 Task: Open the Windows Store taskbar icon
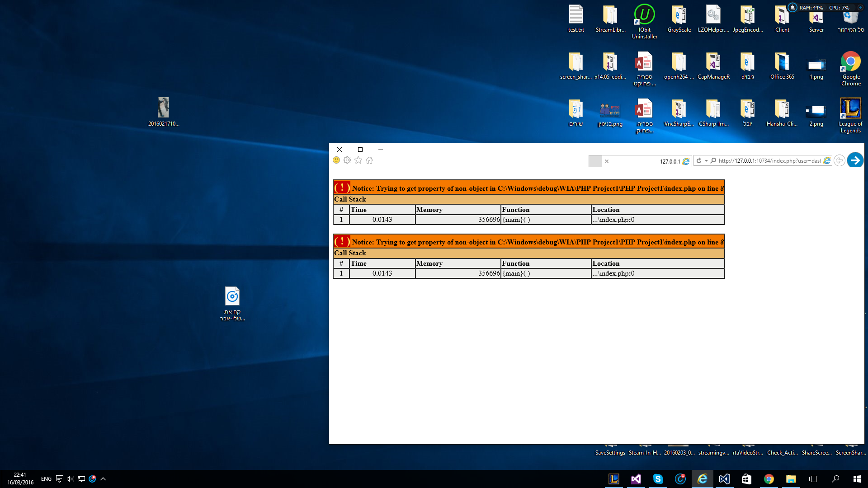point(746,479)
